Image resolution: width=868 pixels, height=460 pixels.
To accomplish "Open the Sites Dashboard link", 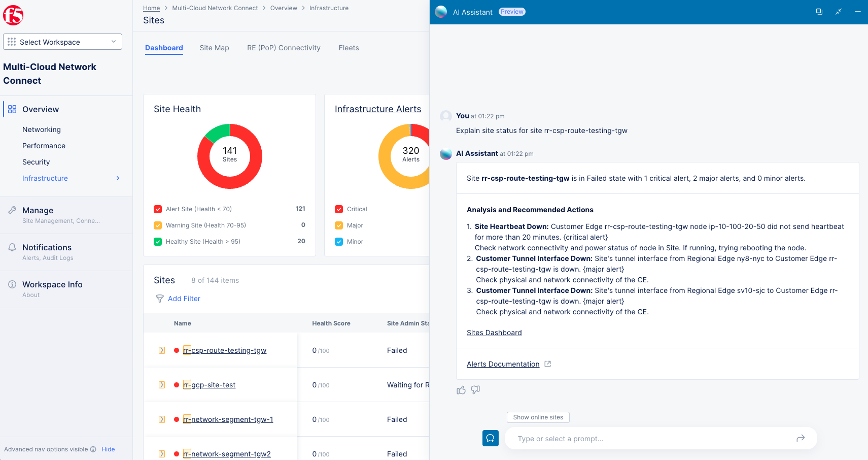I will click(494, 333).
